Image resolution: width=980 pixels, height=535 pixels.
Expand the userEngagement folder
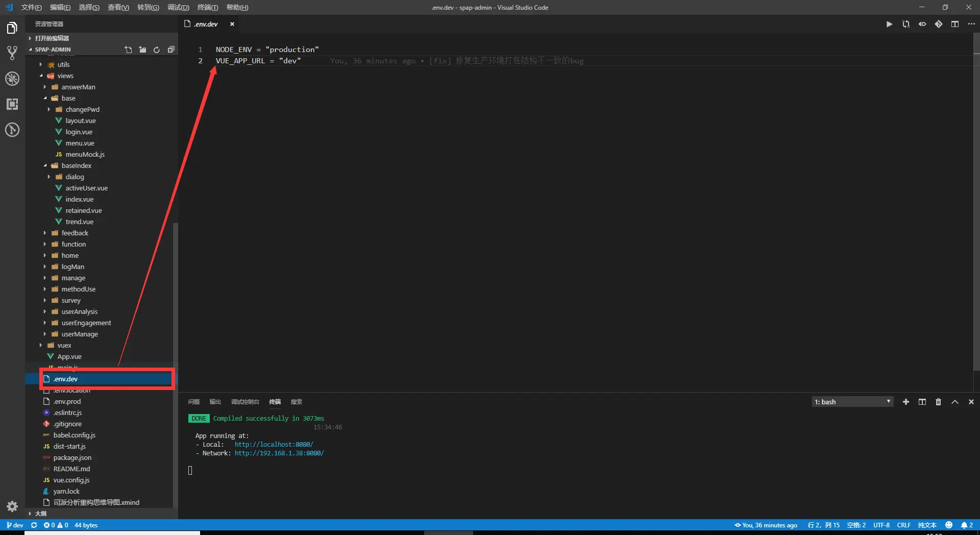(86, 323)
